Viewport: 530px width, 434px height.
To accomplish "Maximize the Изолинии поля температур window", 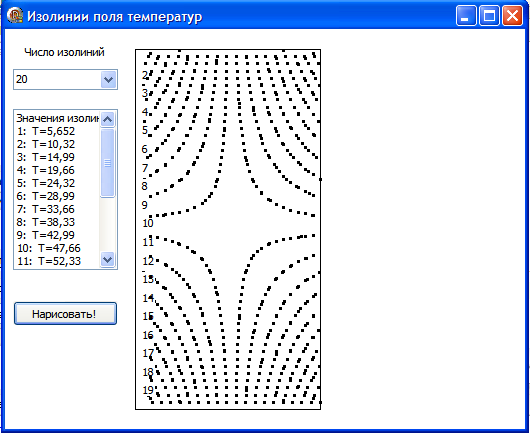I will (x=489, y=16).
